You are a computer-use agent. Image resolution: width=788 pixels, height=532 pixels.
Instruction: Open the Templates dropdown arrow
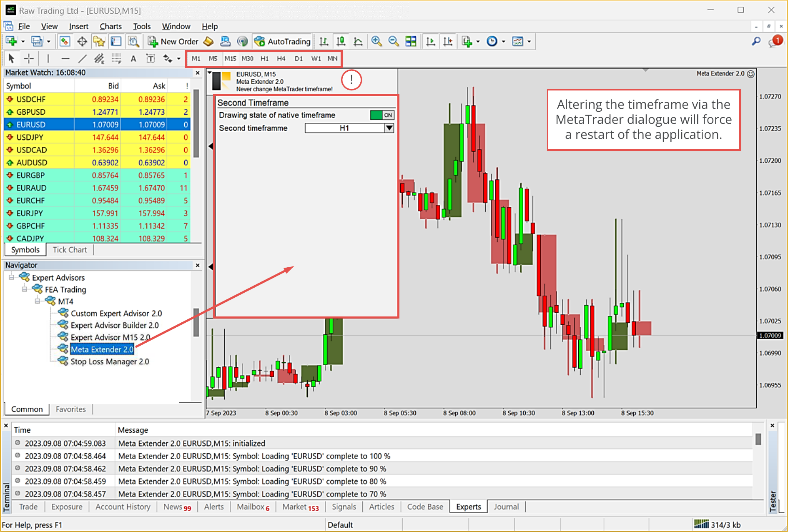[529, 41]
